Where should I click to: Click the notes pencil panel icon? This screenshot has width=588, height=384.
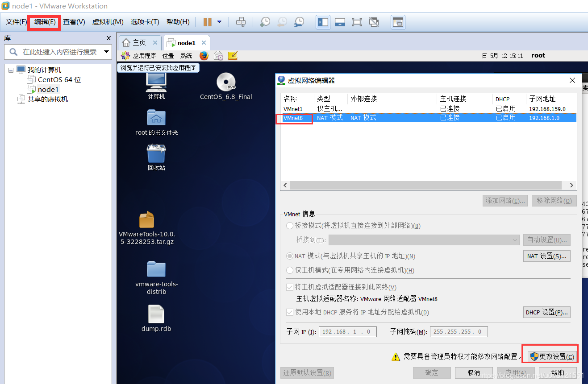[x=233, y=56]
